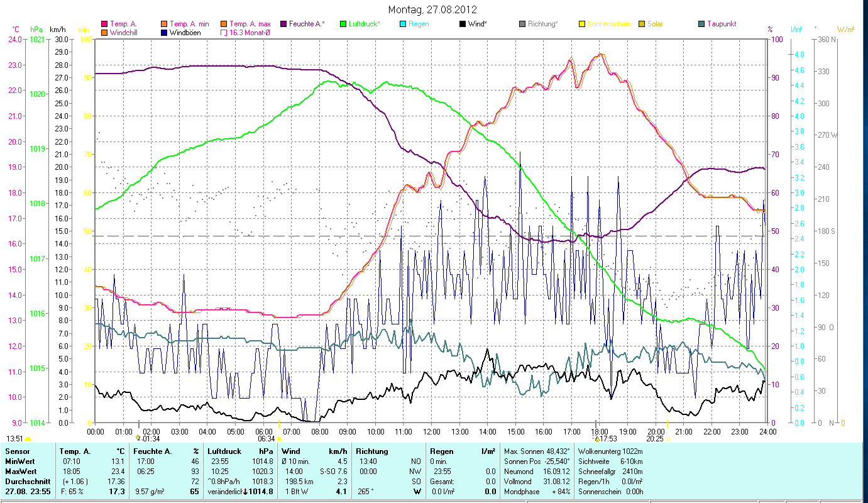Click the sunrise marker at 06:34
Screen dimensions: 868x503
pyautogui.click(x=279, y=439)
